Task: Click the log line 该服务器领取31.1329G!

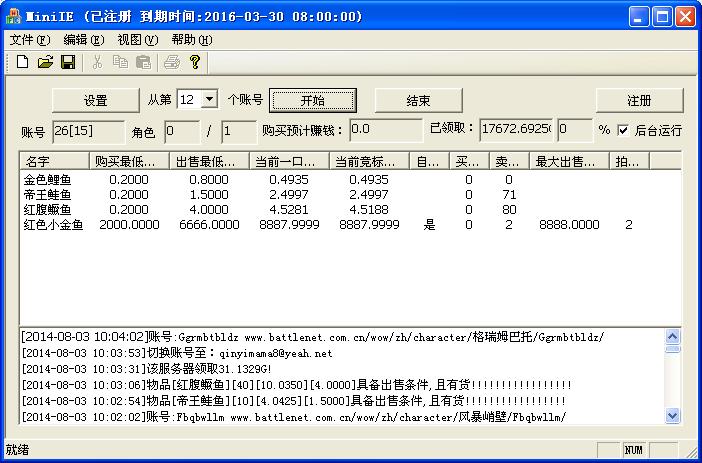Action: (147, 369)
